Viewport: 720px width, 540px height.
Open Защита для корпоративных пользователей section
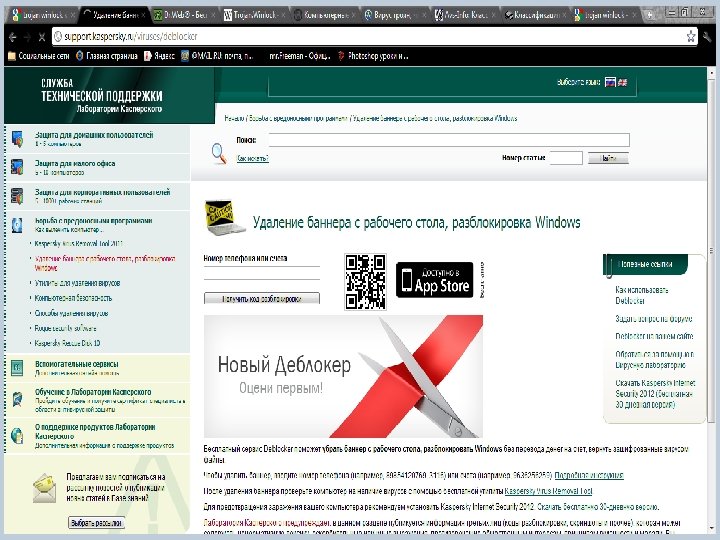pyautogui.click(x=102, y=192)
